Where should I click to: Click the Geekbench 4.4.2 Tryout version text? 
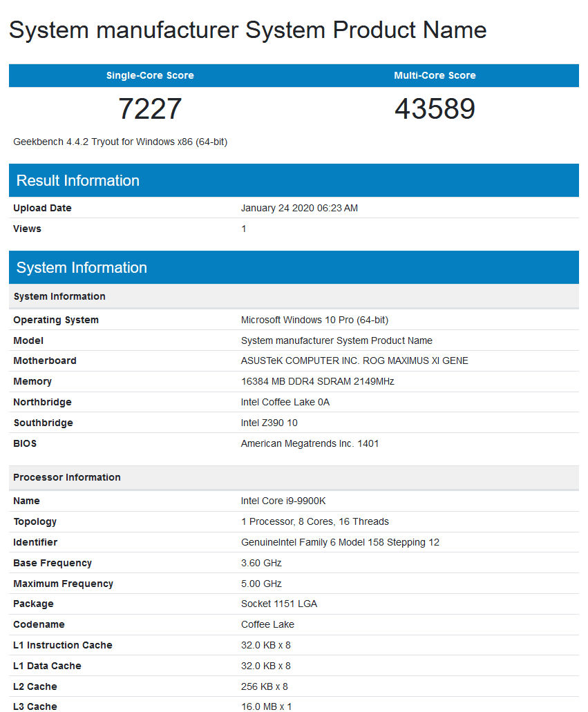coord(120,142)
